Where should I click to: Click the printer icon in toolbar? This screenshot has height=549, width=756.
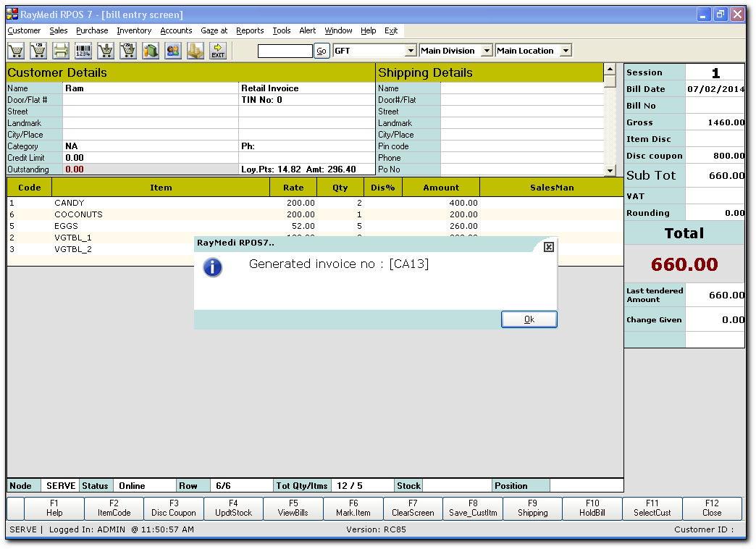tap(61, 51)
